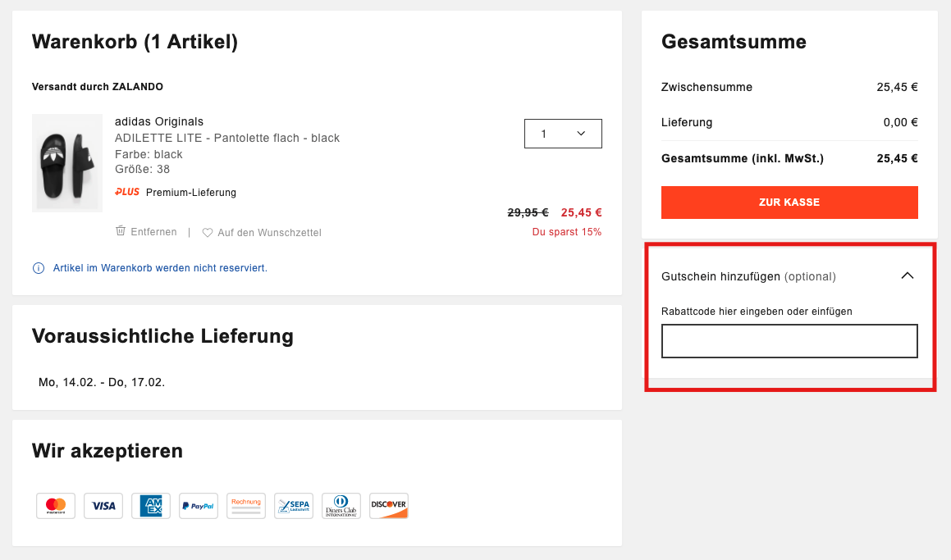This screenshot has height=560, width=951.
Task: Focus the Rabattcode input field
Action: 789,341
